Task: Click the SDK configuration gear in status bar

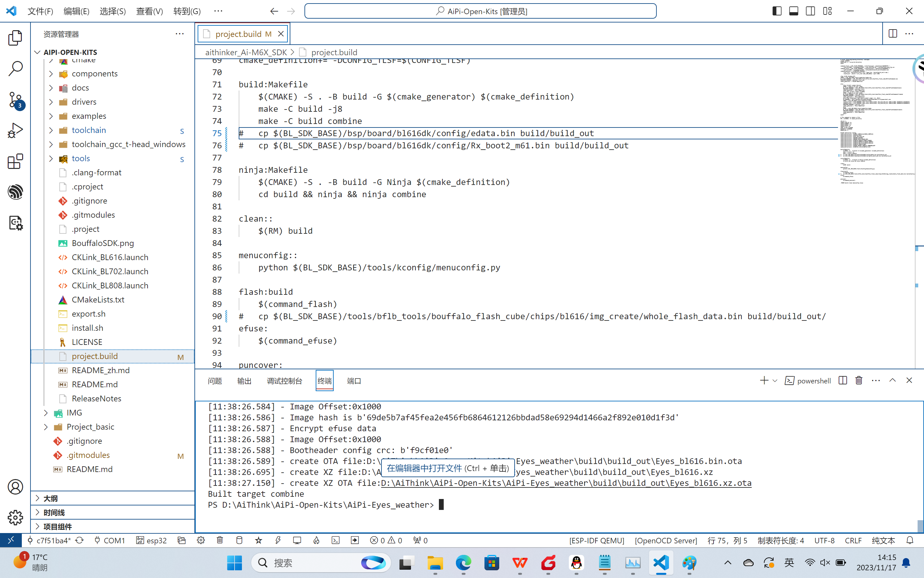Action: coord(201,540)
